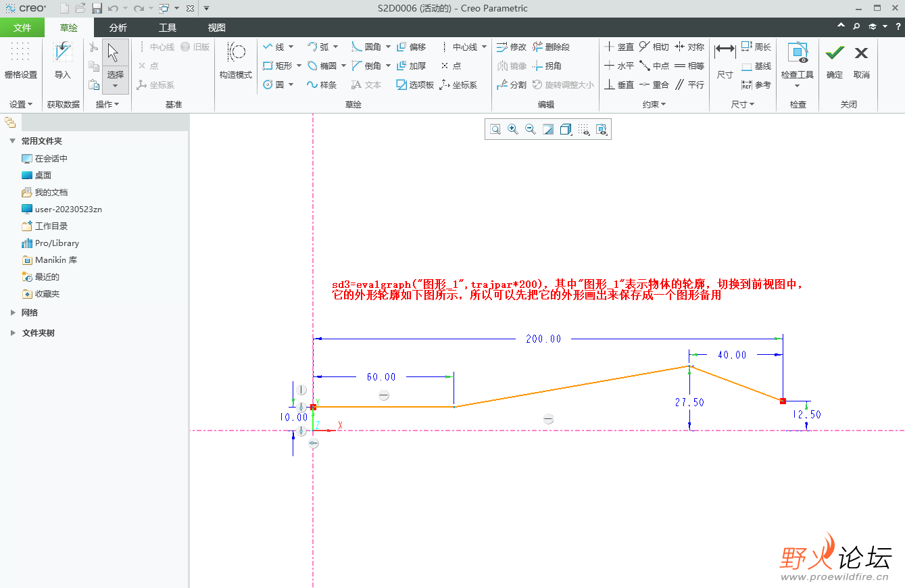Select the 弧 arc tool
Viewport: 905px width, 588px height.
[318, 47]
